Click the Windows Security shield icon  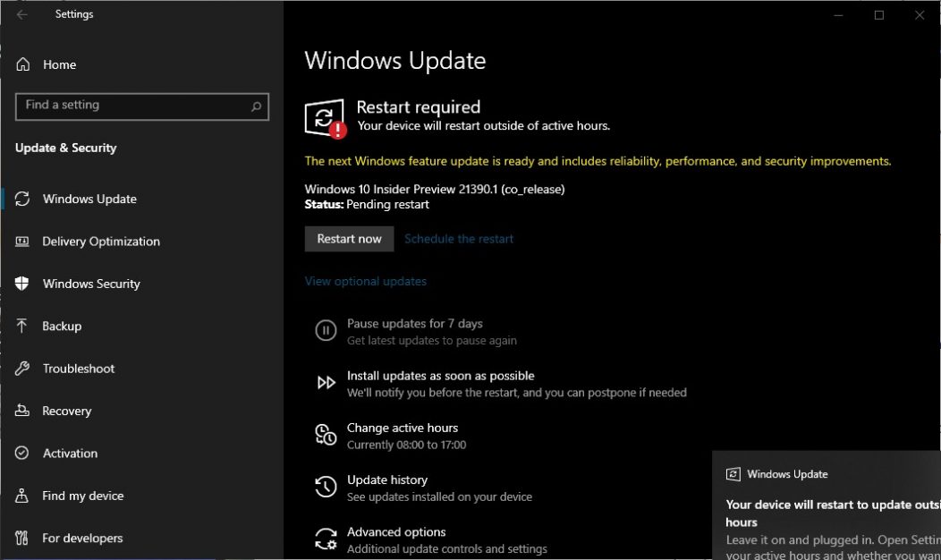pos(21,284)
